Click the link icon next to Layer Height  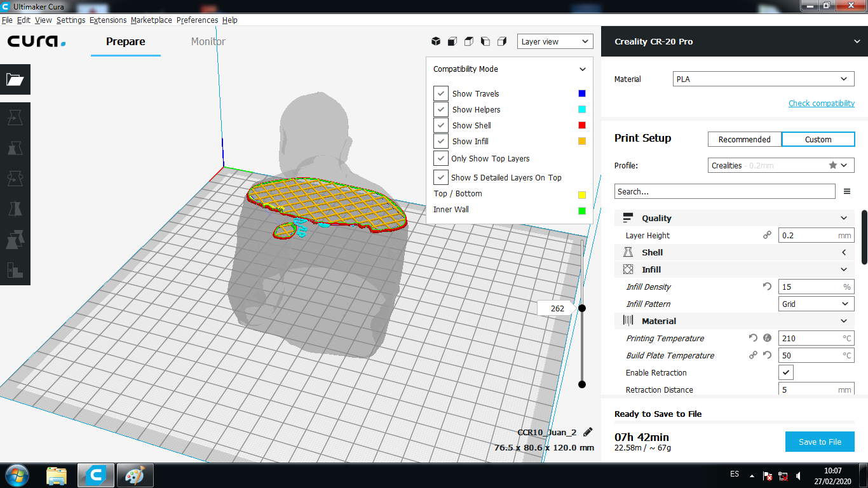(767, 235)
